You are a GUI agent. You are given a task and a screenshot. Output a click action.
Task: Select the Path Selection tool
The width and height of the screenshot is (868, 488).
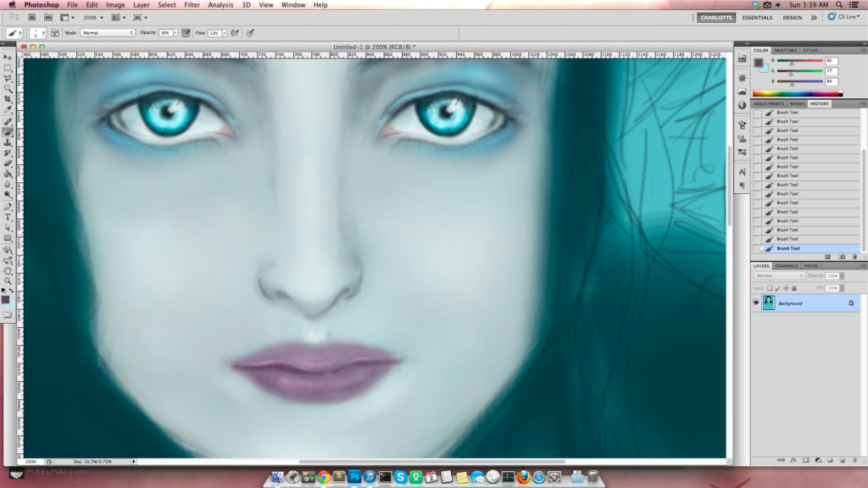tap(8, 228)
